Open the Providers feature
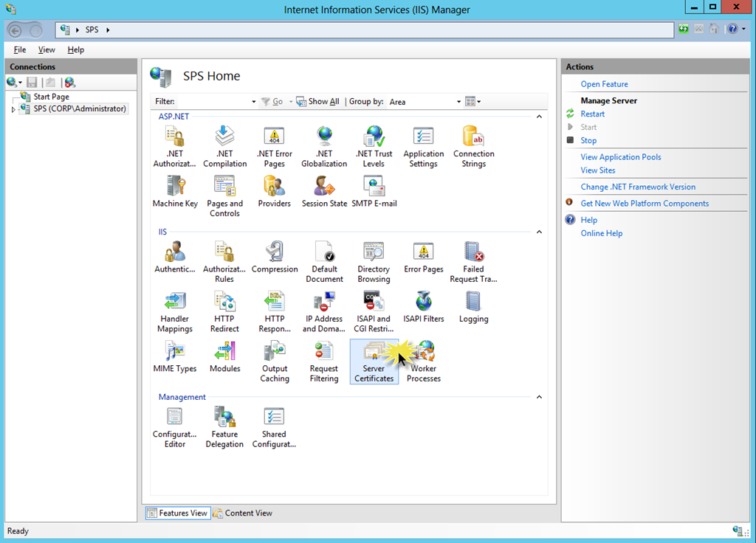This screenshot has height=543, width=756. tap(275, 191)
